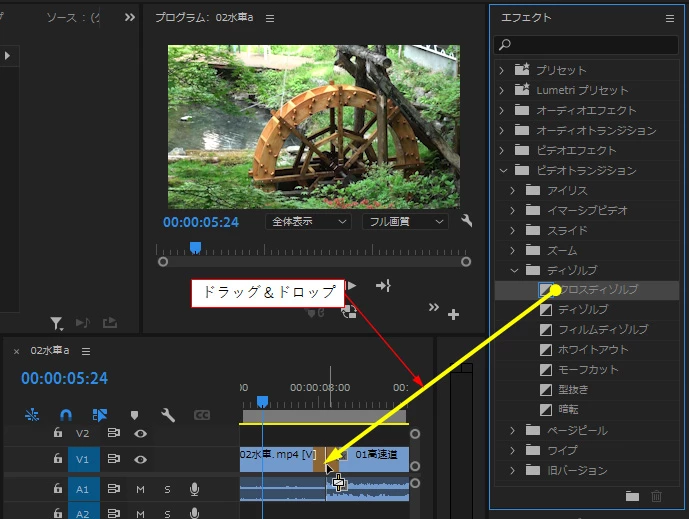
Task: Toggle V1 track lock
Action: (x=58, y=458)
